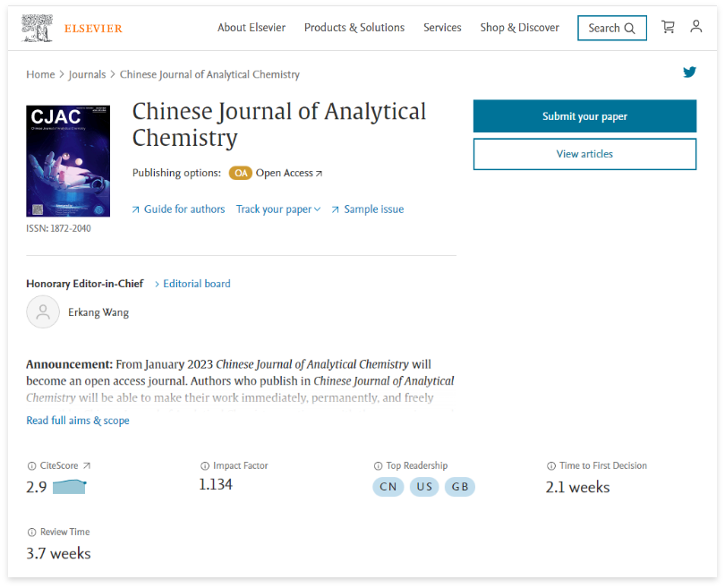Click the CJAC journal cover thumbnail
The image size is (725, 588).
tap(68, 161)
